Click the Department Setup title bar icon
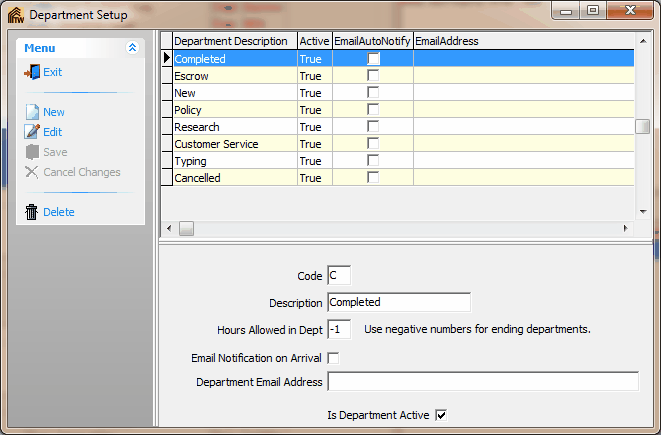 tap(15, 15)
